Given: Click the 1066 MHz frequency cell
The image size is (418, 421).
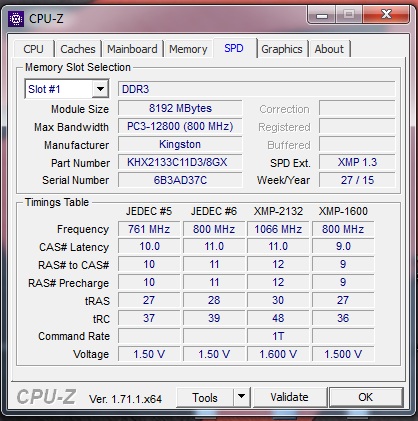Looking at the screenshot, I should coord(278,229).
